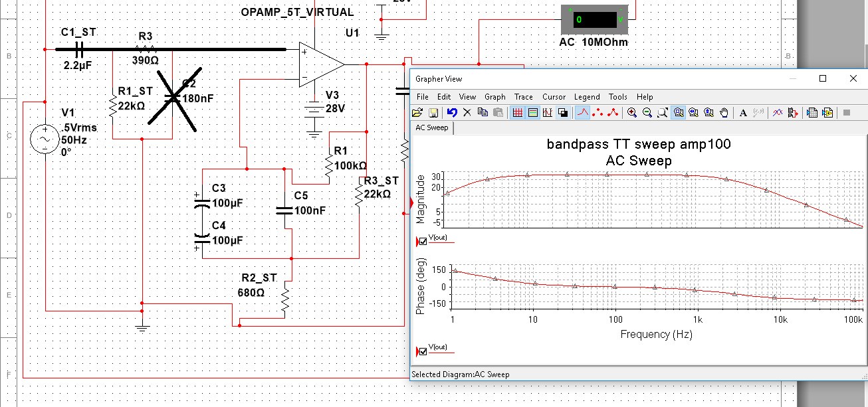Click the 'C5' capacitor label
The image size is (868, 407).
pyautogui.click(x=301, y=195)
